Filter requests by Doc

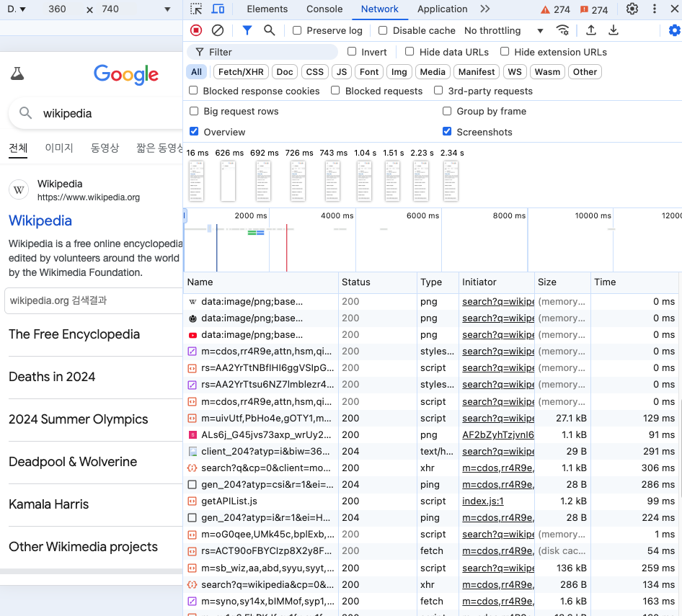[x=285, y=72]
